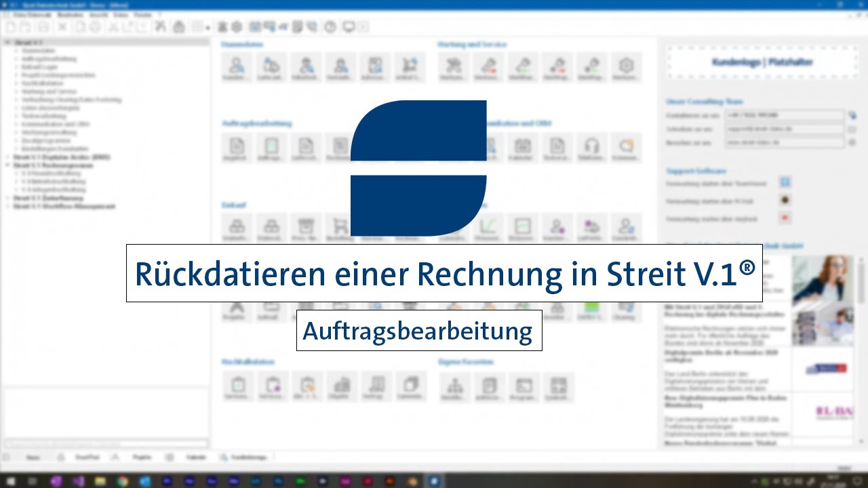Start remote support via the TeamViewer icon
Screen dimensions: 868x488
pos(785,183)
